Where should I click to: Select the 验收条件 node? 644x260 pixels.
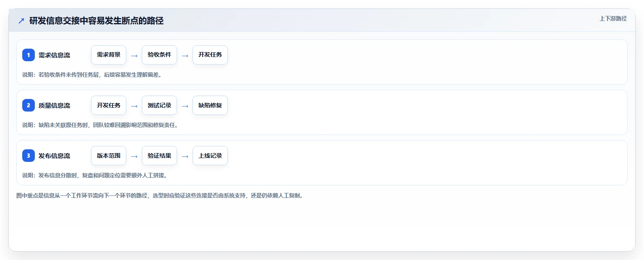pyautogui.click(x=159, y=55)
